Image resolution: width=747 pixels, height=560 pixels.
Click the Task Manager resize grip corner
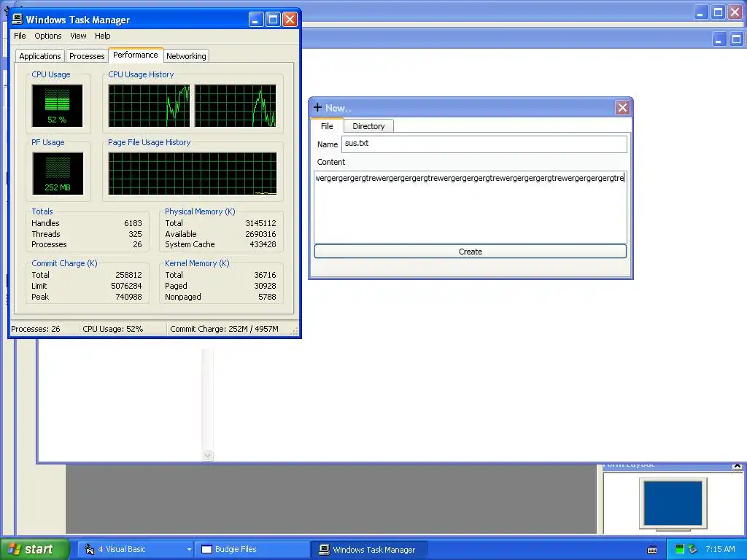[x=295, y=332]
